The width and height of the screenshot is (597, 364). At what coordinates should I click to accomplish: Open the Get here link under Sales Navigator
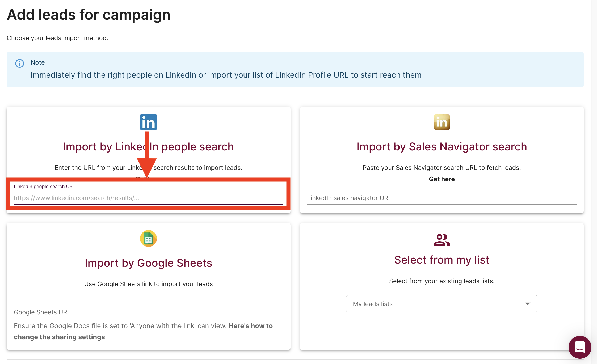[442, 179]
